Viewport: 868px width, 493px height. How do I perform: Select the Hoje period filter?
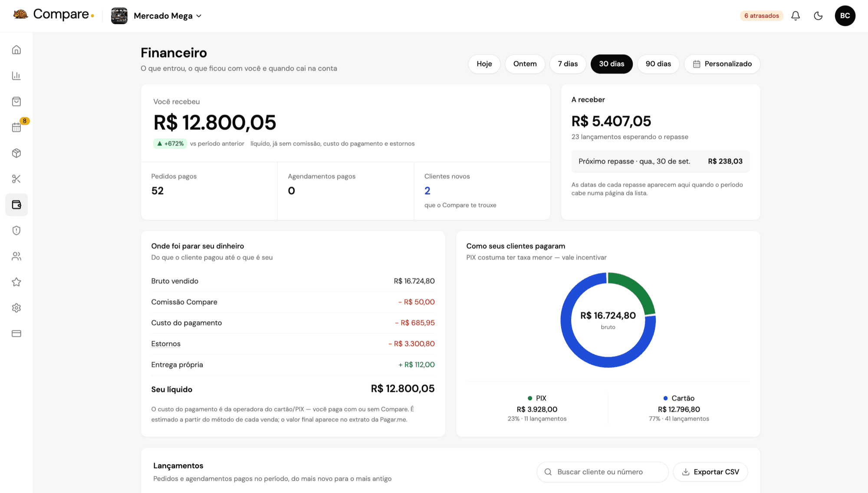(x=484, y=64)
